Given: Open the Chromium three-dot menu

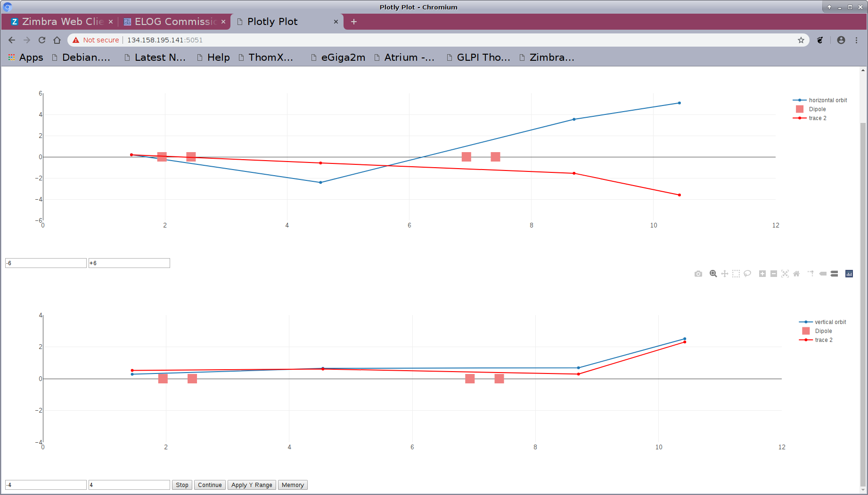Looking at the screenshot, I should coord(857,40).
